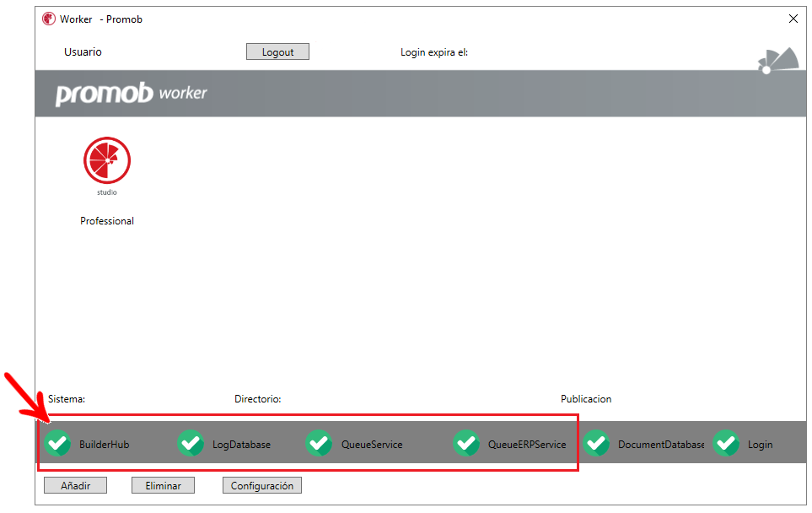Click the "promob worker" banner logo
The image size is (812, 513).
(x=131, y=94)
